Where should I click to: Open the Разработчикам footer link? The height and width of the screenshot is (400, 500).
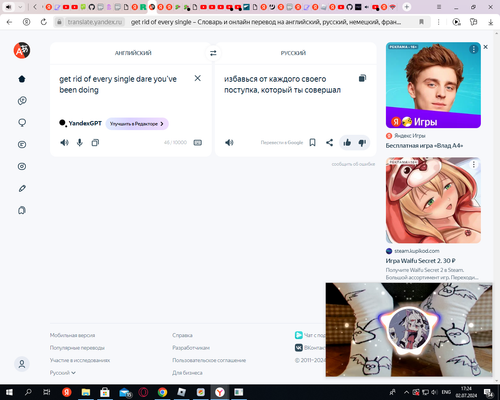[x=191, y=348]
